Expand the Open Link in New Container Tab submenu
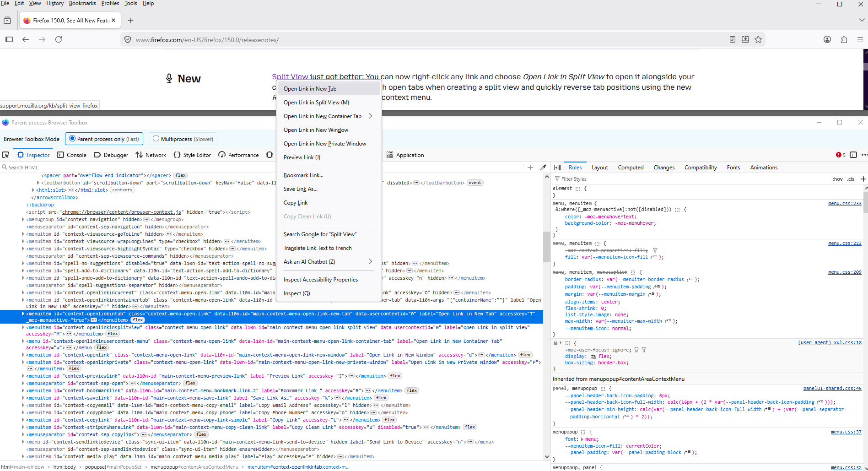Image resolution: width=868 pixels, height=471 pixels. [x=370, y=116]
